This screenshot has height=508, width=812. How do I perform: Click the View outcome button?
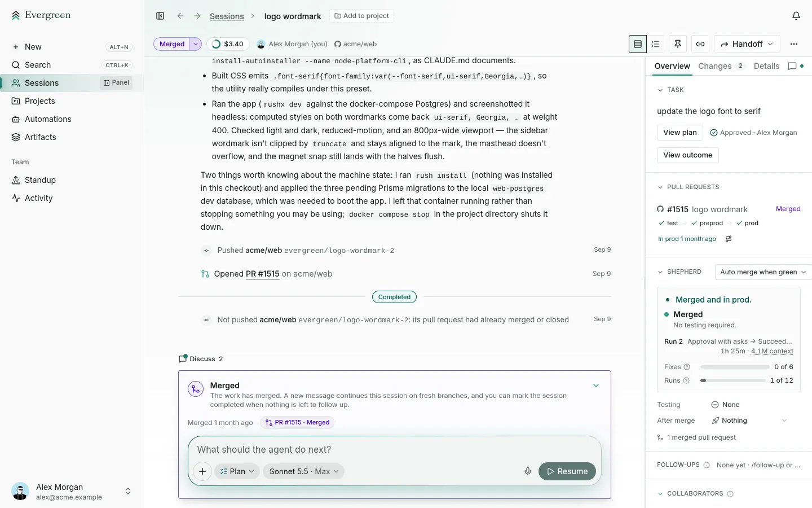[688, 155]
